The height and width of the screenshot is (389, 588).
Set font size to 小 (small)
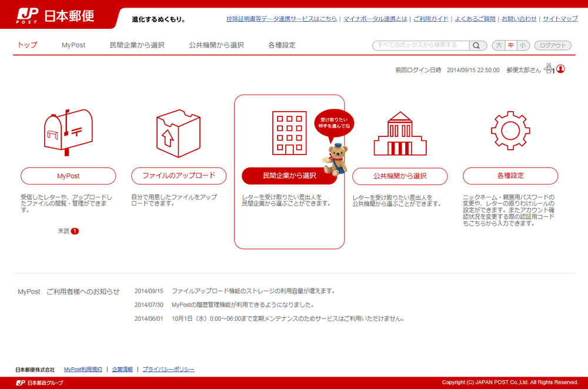(523, 45)
